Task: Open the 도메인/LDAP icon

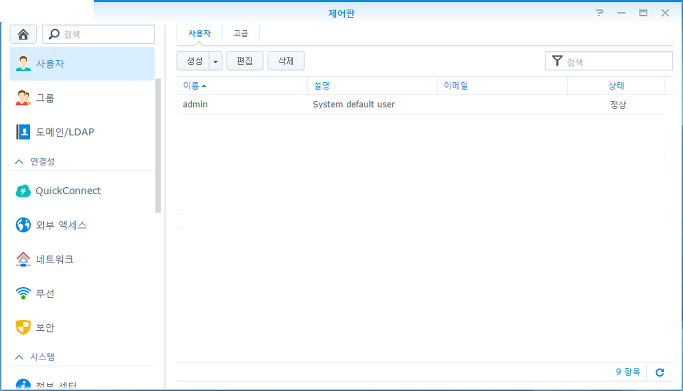Action: coord(23,131)
